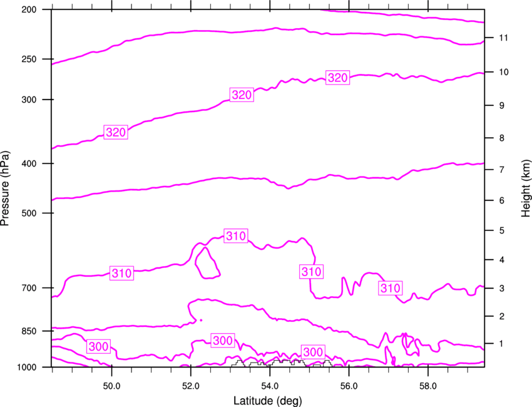Screen dimensions: 532x407
Task: Click the rightmost boxed 300 contour label
Action: pos(313,352)
